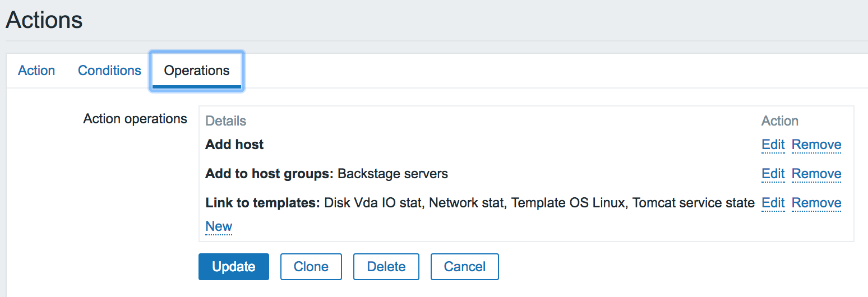The width and height of the screenshot is (868, 297).
Task: Click the Action column header
Action: 779,121
